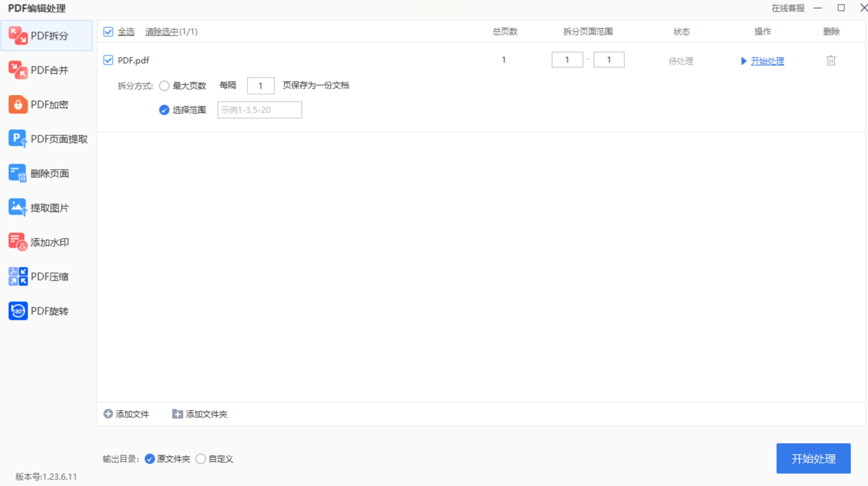Click the blue 开始处理 button

pyautogui.click(x=813, y=458)
